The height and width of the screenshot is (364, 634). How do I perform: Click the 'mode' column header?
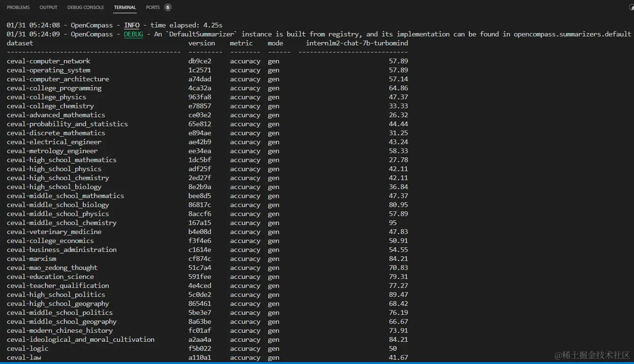275,43
